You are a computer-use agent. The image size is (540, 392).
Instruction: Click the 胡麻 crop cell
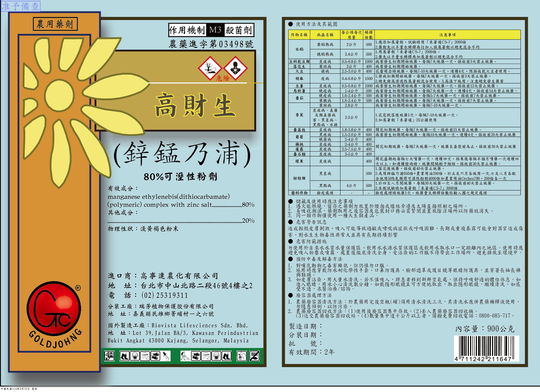(299, 79)
